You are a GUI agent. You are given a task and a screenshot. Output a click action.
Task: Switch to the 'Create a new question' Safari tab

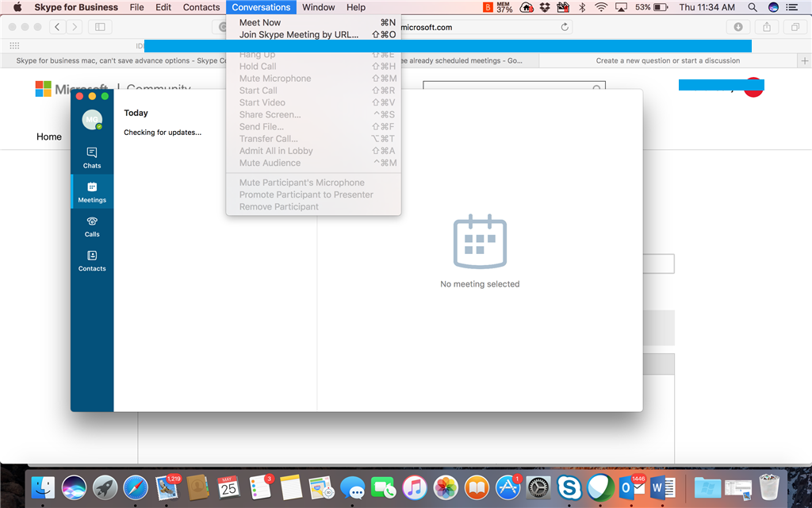pyautogui.click(x=668, y=60)
